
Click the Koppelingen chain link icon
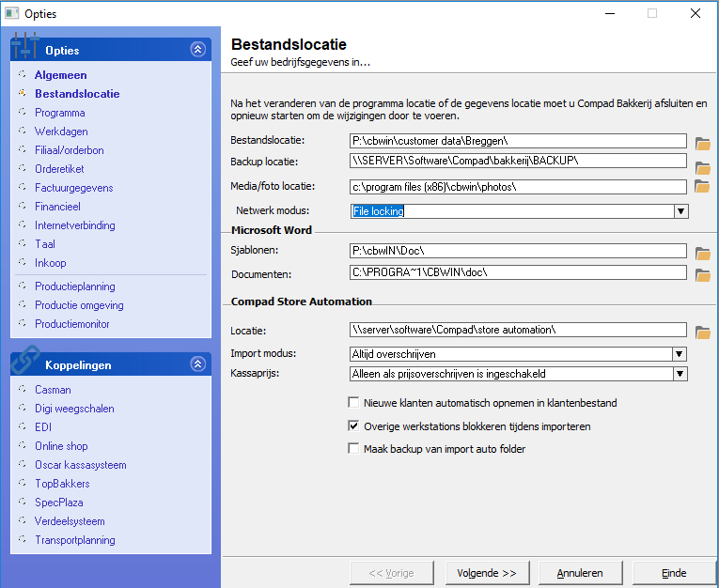tap(24, 361)
